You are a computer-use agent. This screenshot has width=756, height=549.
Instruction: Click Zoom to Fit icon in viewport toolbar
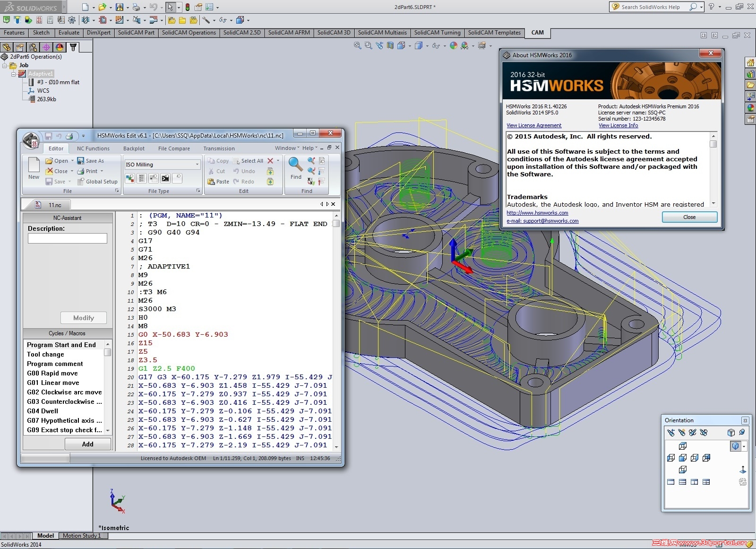pyautogui.click(x=358, y=46)
